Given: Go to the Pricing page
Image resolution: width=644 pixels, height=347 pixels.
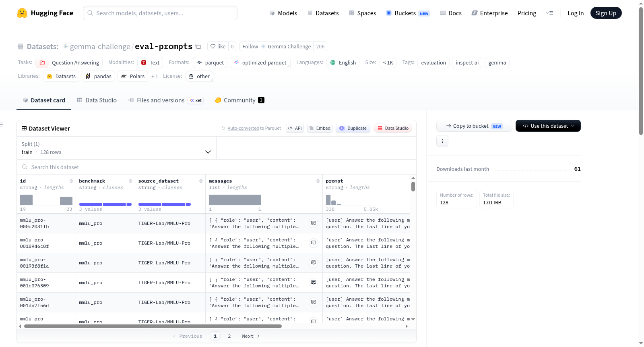Looking at the screenshot, I should coord(527,13).
